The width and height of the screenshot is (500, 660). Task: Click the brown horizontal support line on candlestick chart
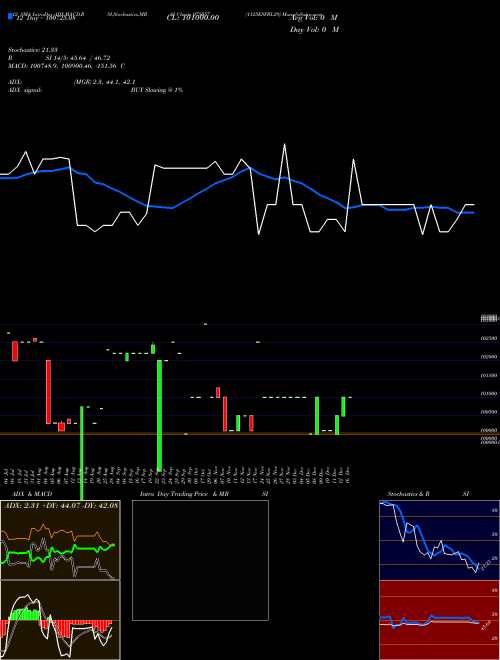[240, 434]
